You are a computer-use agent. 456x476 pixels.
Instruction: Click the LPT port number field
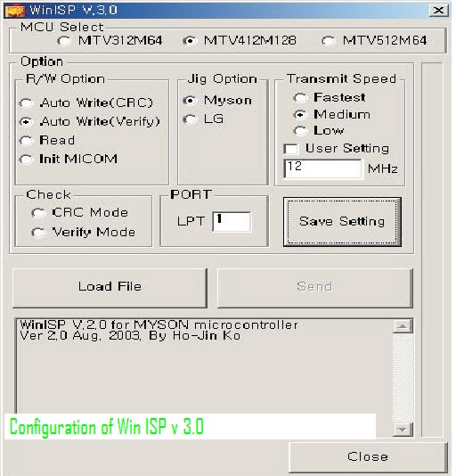232,222
